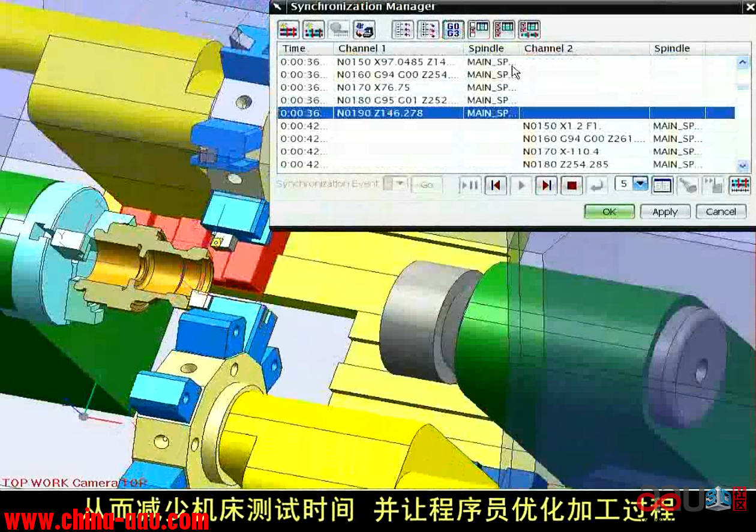The width and height of the screenshot is (756, 532).
Task: Open the simulation speed dropdown showing 5
Action: tap(640, 184)
